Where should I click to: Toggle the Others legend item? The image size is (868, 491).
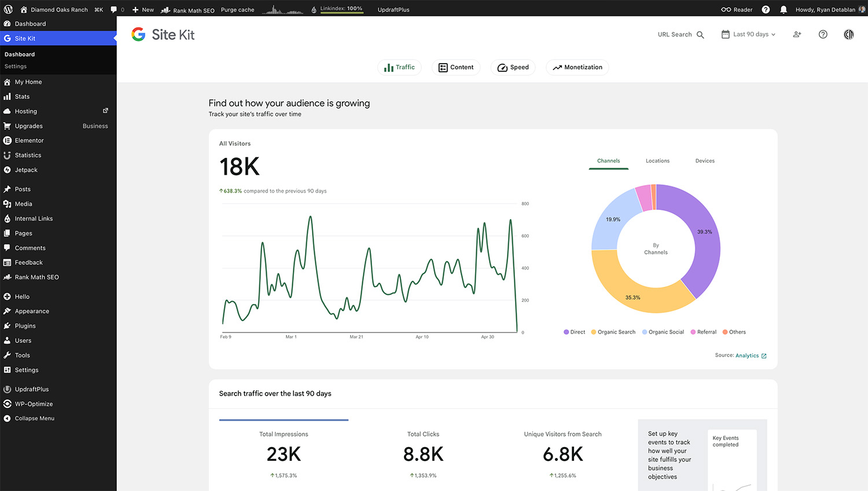(x=734, y=332)
